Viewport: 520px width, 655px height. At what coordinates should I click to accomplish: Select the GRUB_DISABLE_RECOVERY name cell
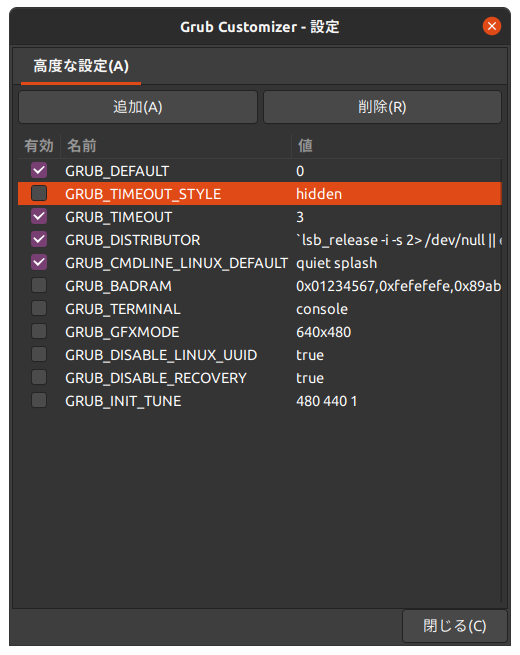(x=156, y=378)
